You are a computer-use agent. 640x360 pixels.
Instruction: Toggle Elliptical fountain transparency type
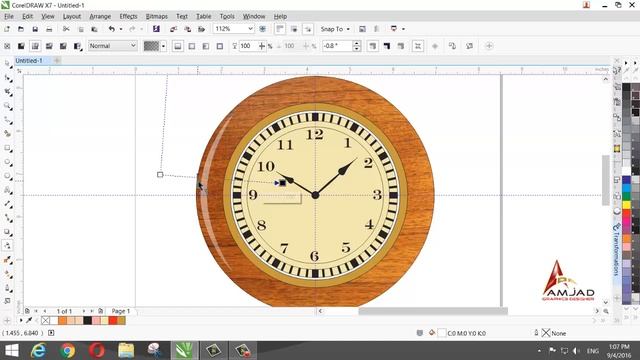pyautogui.click(x=192, y=46)
